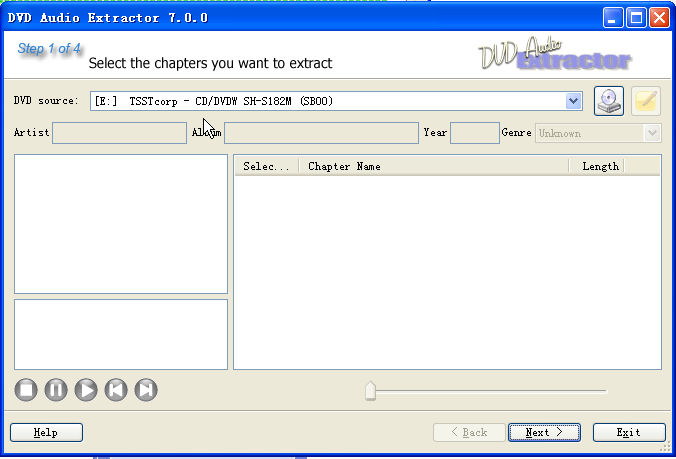Click the Help button
The height and width of the screenshot is (459, 676).
coord(46,432)
